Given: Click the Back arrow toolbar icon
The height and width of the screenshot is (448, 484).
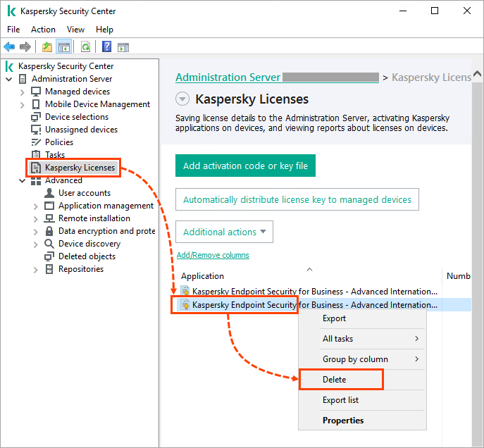Looking at the screenshot, I should tap(10, 47).
